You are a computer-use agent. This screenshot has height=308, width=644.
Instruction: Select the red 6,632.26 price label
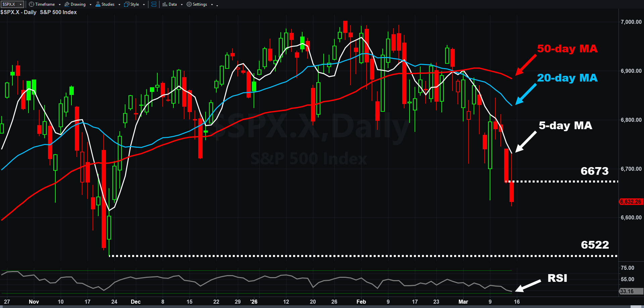click(x=631, y=202)
